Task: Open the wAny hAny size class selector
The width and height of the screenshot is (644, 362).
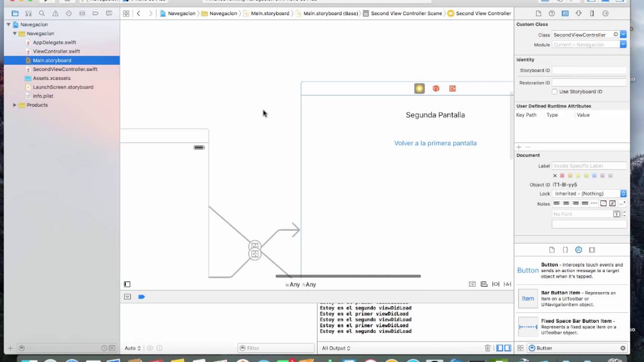Action: click(301, 285)
